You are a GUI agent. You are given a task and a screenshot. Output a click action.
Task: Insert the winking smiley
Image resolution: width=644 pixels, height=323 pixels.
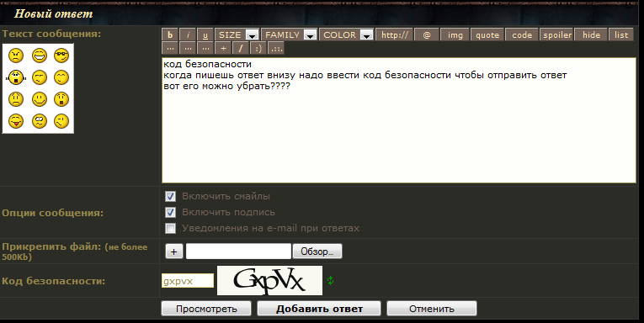pyautogui.click(x=61, y=121)
